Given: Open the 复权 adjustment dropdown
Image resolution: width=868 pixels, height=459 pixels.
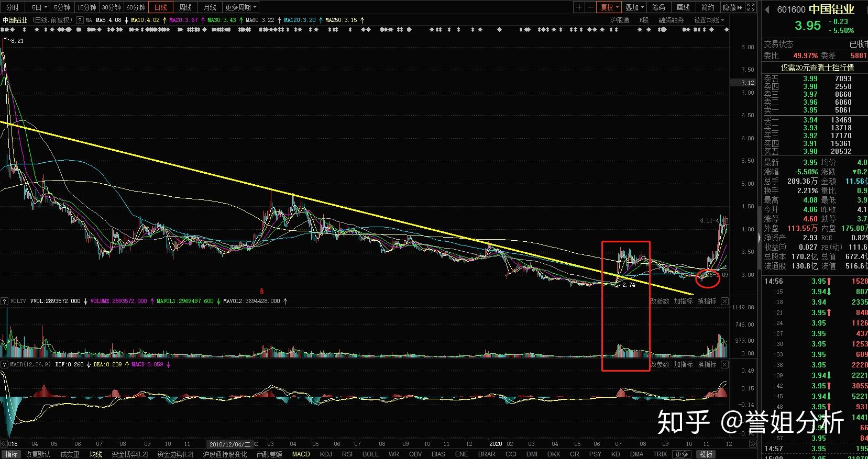Looking at the screenshot, I should coord(610,7).
